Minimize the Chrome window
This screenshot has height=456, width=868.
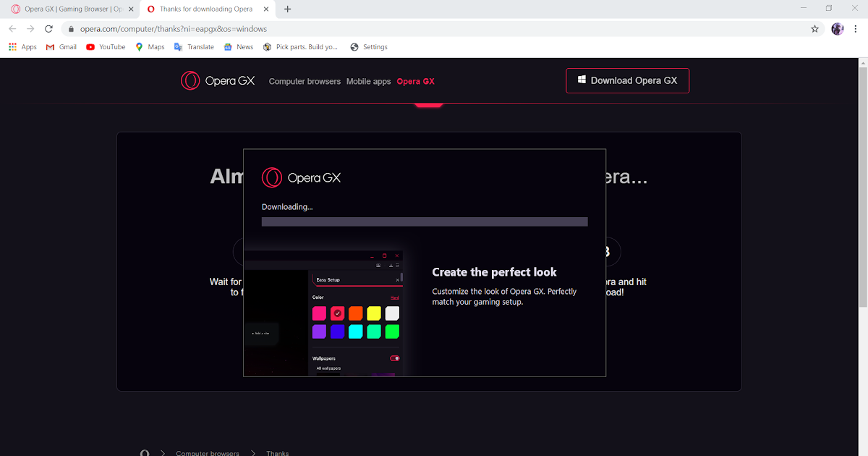click(804, 8)
